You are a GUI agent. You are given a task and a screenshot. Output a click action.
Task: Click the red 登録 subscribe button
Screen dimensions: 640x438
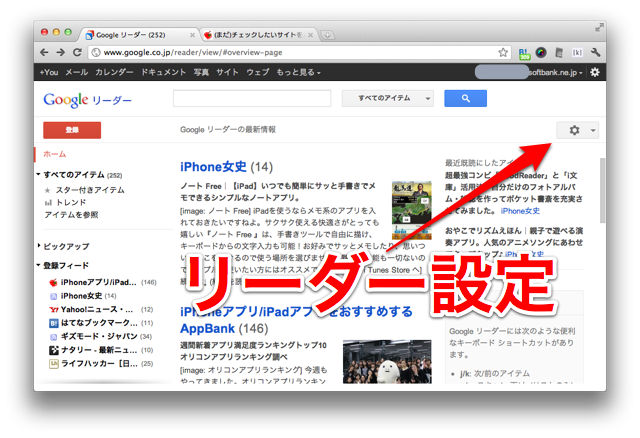pos(72,130)
